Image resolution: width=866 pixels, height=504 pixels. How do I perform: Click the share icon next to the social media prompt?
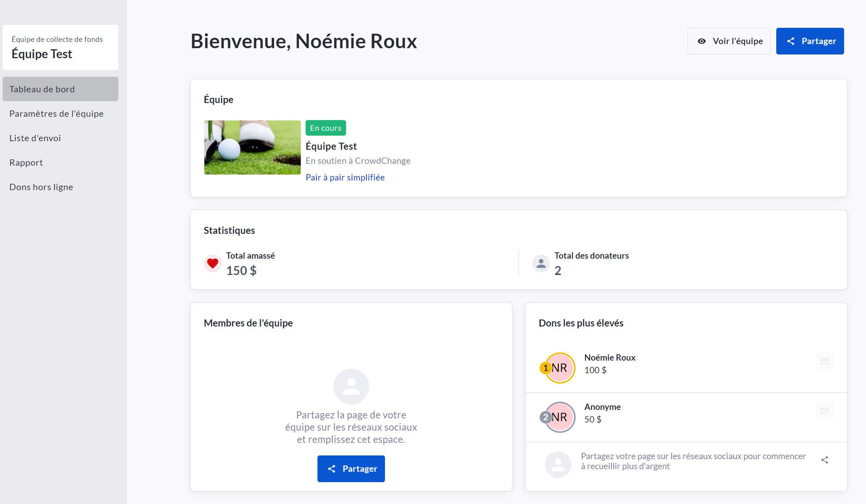824,460
